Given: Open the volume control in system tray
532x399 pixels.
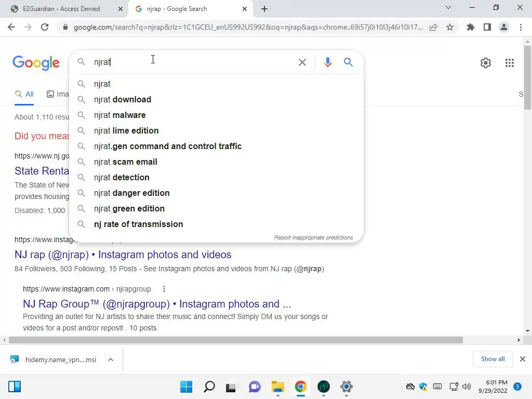Looking at the screenshot, I should tap(467, 387).
